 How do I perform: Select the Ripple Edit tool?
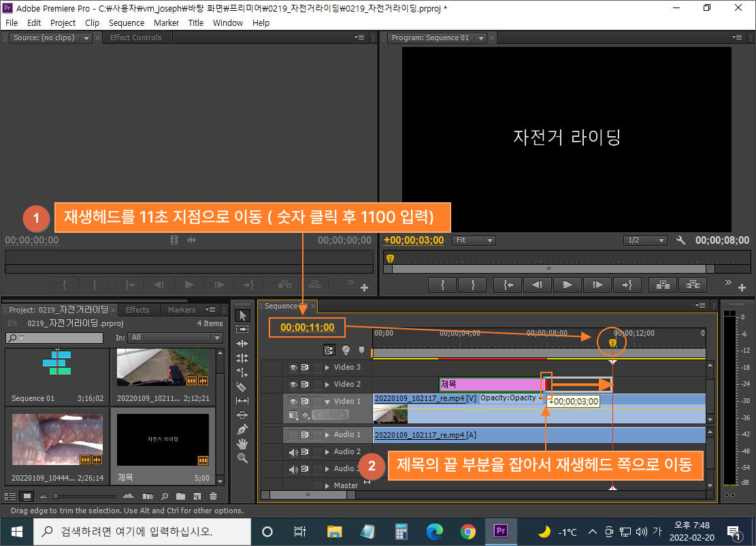tap(242, 343)
